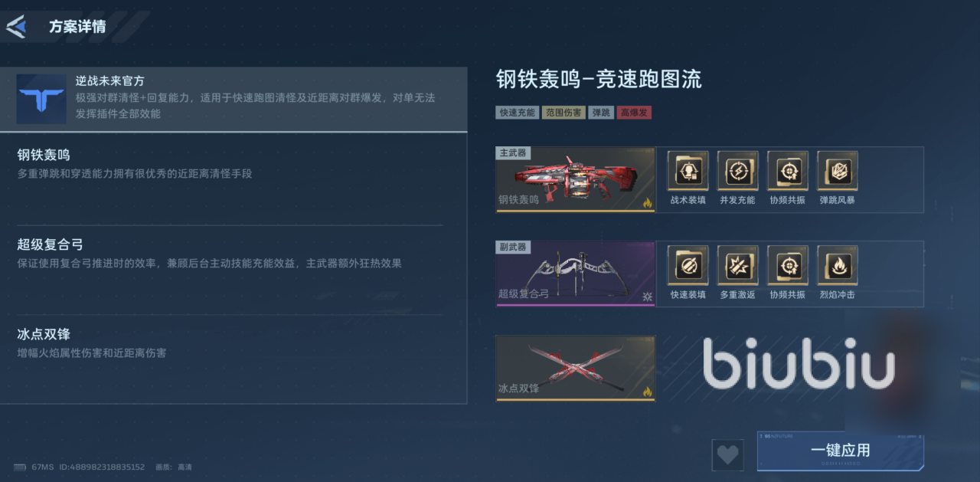Click 协频共振 icon in secondary weapon row
Screen dimensions: 980x482
pos(787,265)
